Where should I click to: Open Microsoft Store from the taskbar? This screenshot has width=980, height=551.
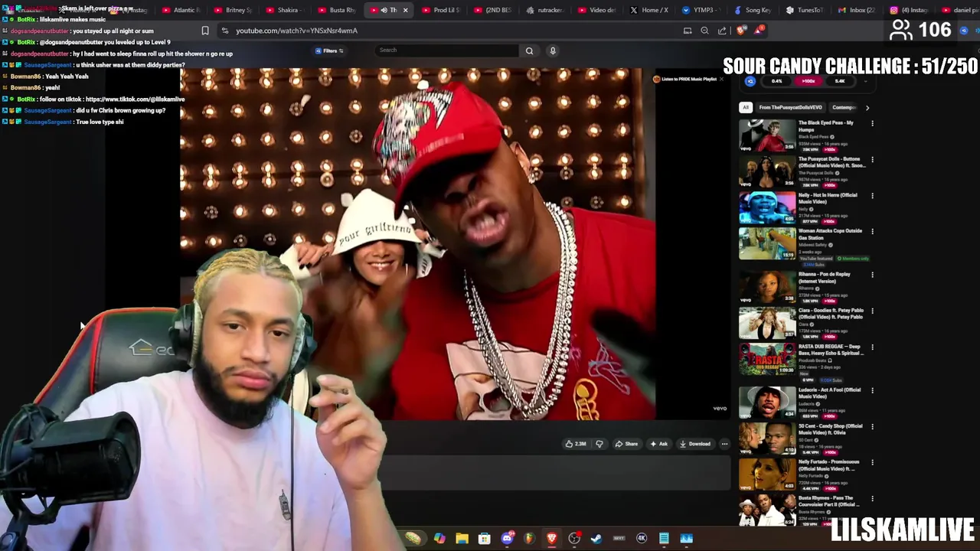[x=484, y=539]
